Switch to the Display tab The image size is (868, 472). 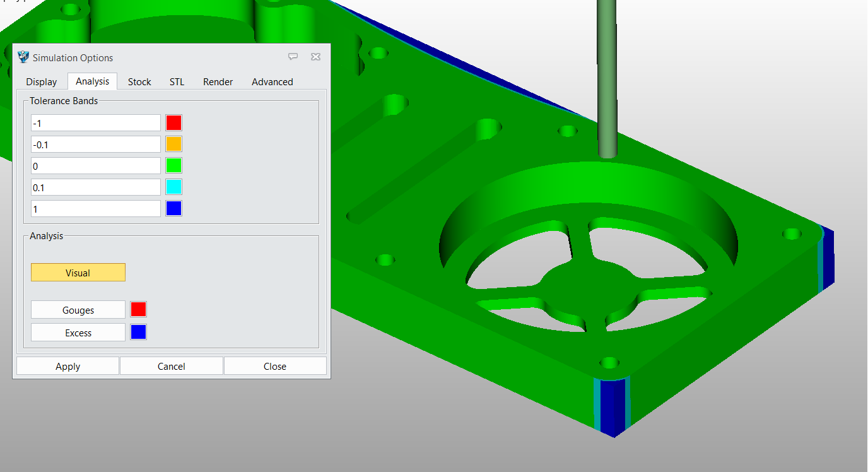[x=42, y=82]
